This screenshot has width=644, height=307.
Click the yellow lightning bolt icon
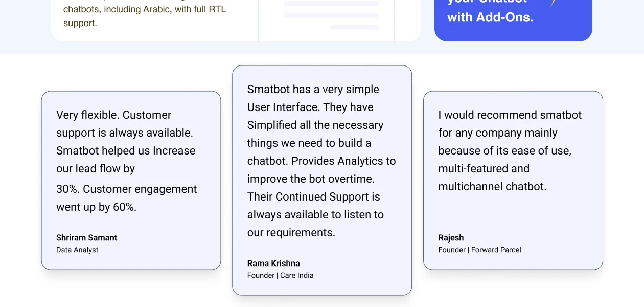[553, 3]
